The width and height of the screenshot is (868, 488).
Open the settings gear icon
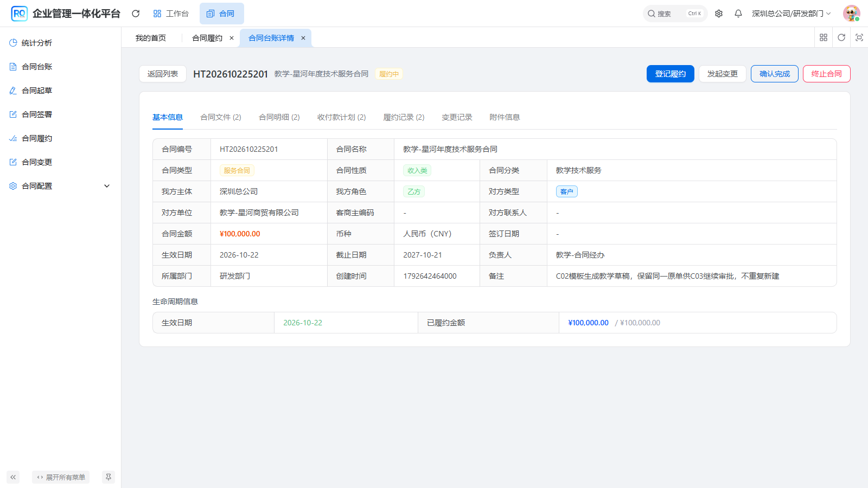719,14
